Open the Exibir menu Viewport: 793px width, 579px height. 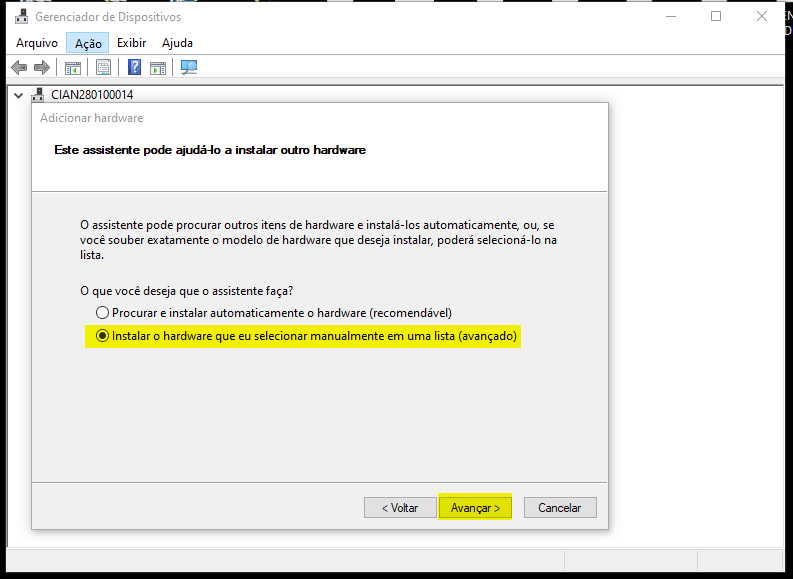point(131,43)
